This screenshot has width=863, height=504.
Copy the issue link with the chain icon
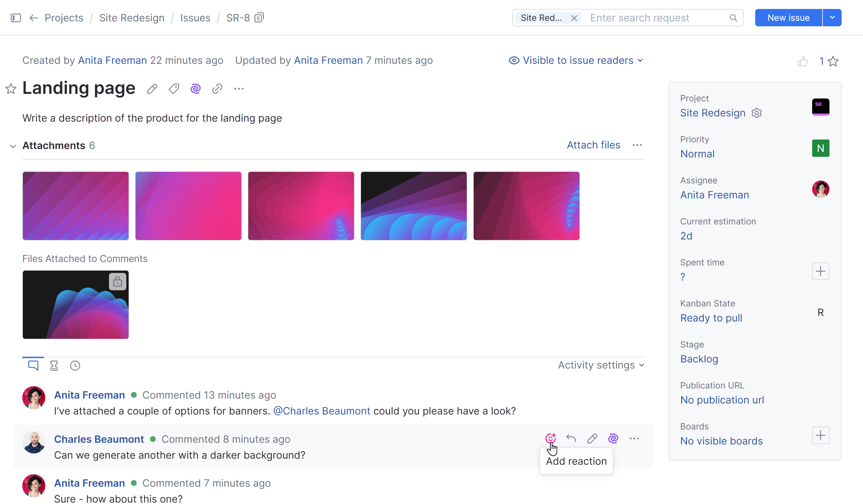click(217, 88)
